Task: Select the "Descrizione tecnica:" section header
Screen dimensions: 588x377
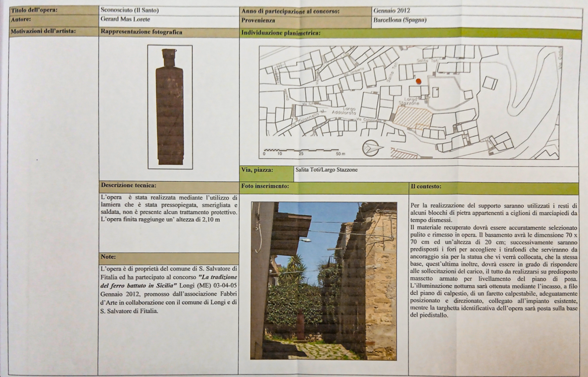Action: coord(129,186)
